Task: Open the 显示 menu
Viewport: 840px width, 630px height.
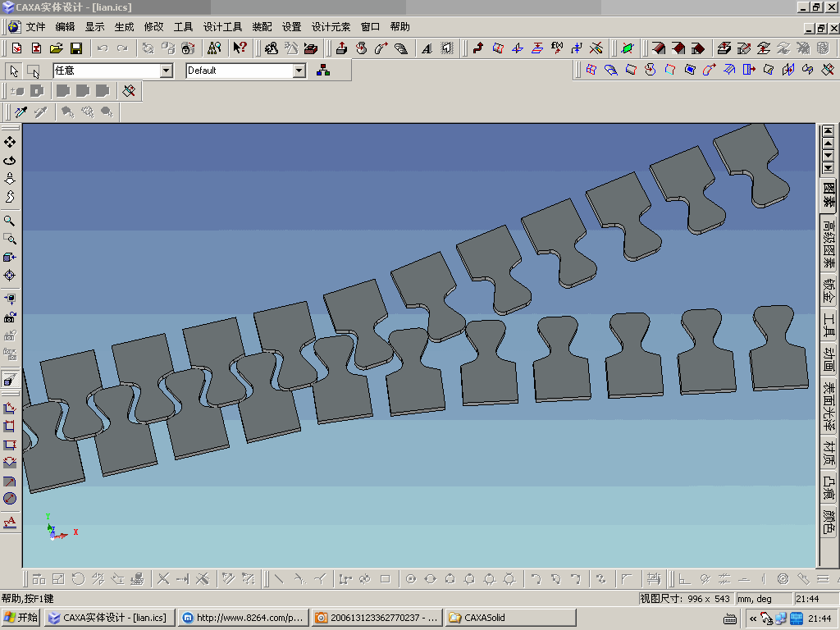Action: [94, 27]
